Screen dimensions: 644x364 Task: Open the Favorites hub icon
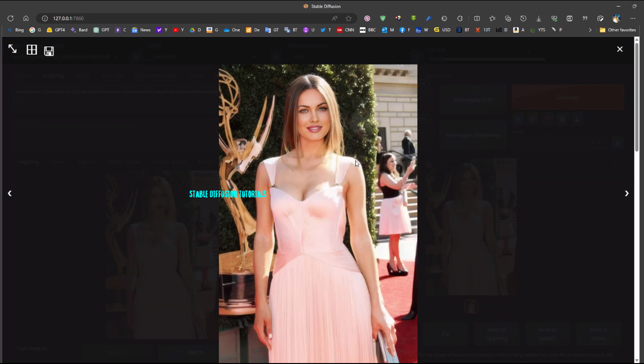pyautogui.click(x=492, y=18)
